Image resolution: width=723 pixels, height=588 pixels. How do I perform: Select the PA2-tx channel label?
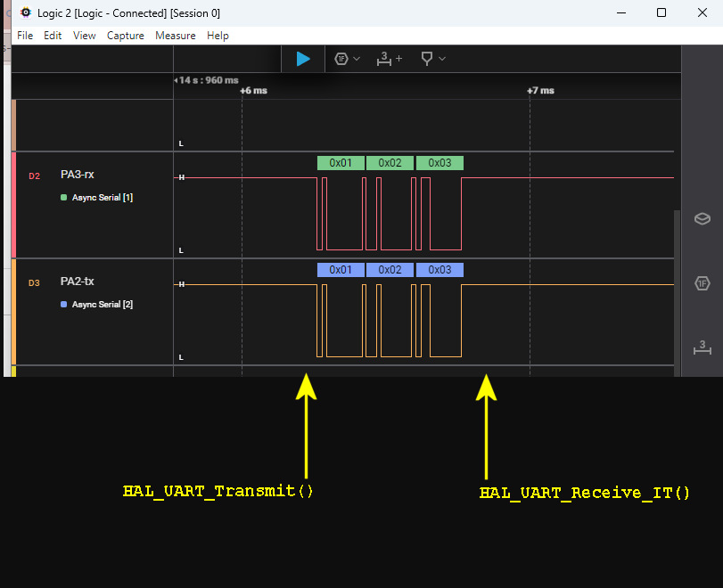[78, 282]
